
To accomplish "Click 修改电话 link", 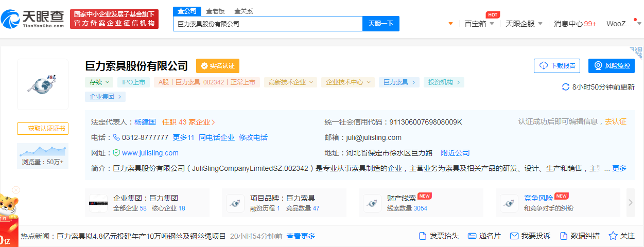I will [x=253, y=137].
